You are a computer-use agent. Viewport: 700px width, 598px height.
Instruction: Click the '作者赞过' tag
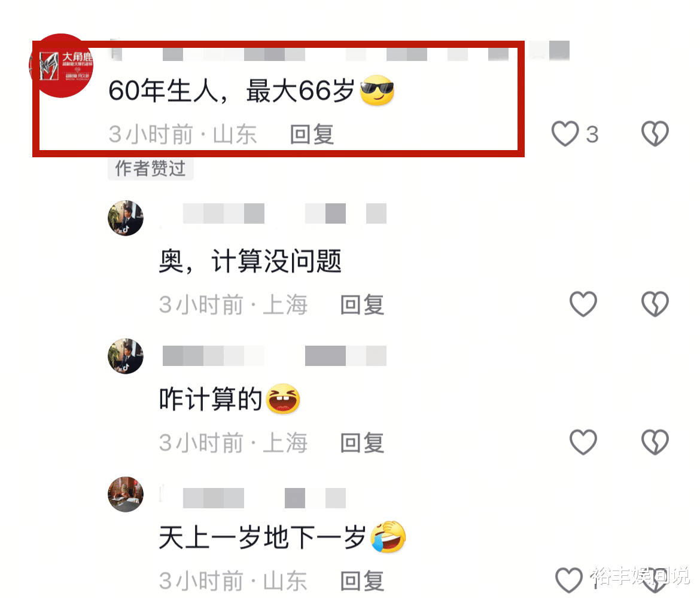(x=150, y=169)
